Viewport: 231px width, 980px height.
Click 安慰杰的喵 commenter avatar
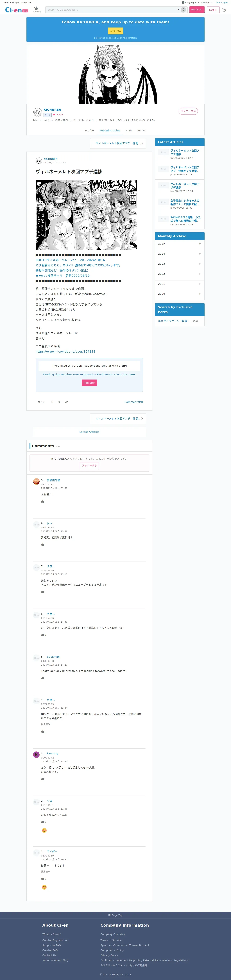tap(36, 481)
